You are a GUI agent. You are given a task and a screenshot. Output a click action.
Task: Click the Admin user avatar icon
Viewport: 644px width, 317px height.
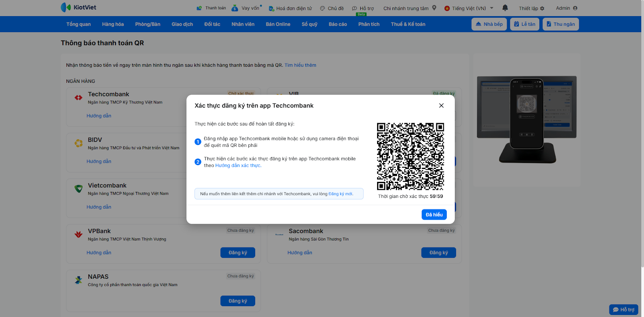point(575,8)
